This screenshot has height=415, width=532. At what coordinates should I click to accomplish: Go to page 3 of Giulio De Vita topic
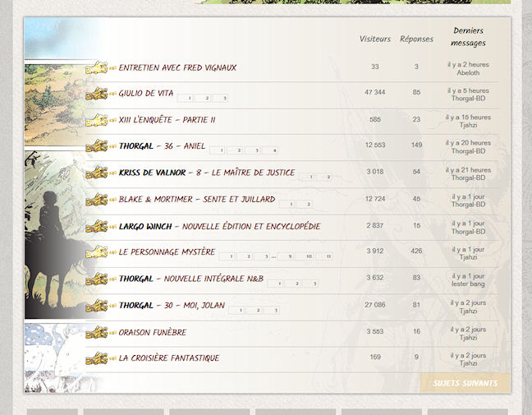(223, 99)
